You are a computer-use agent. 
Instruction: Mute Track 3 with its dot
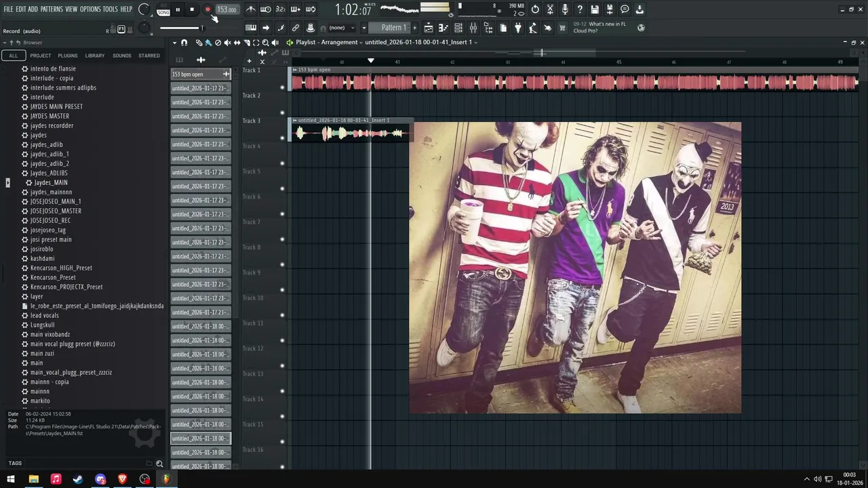(x=282, y=138)
